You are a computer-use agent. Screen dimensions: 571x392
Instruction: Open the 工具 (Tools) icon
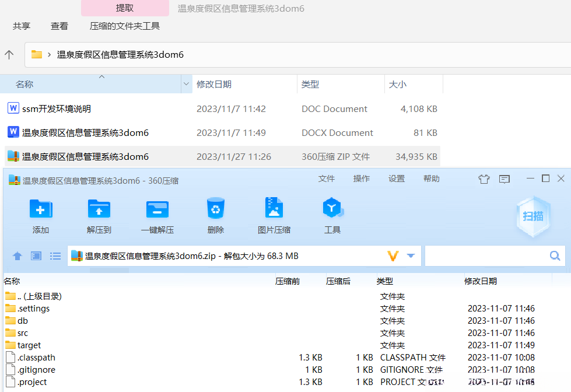point(332,208)
